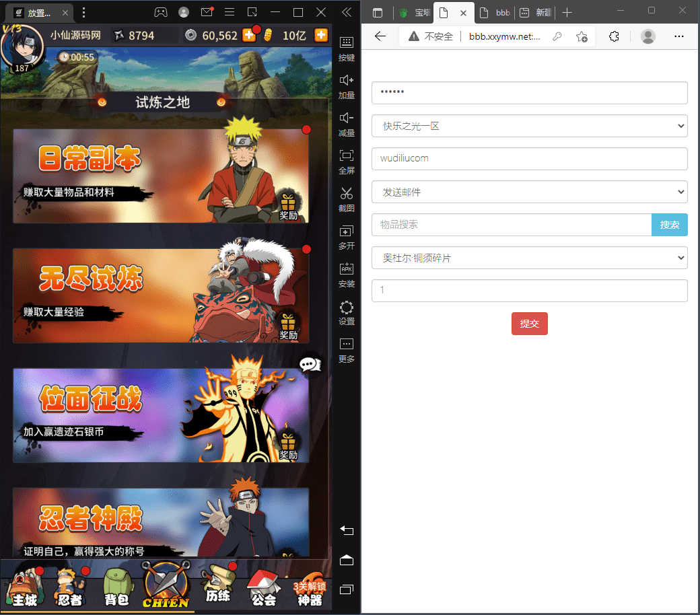This screenshot has height=615, width=700.
Task: Open browser settings and more menu
Action: click(679, 36)
